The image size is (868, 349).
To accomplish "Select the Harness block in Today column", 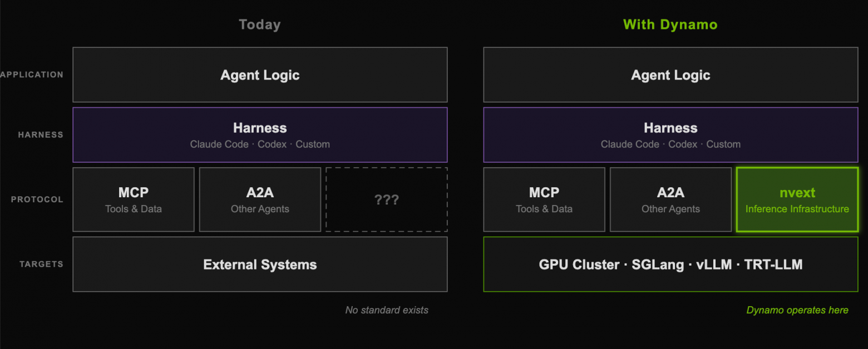I will click(260, 135).
